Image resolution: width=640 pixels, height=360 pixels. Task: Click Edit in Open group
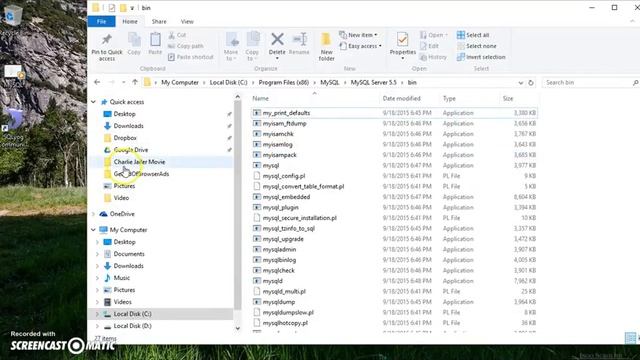click(429, 46)
